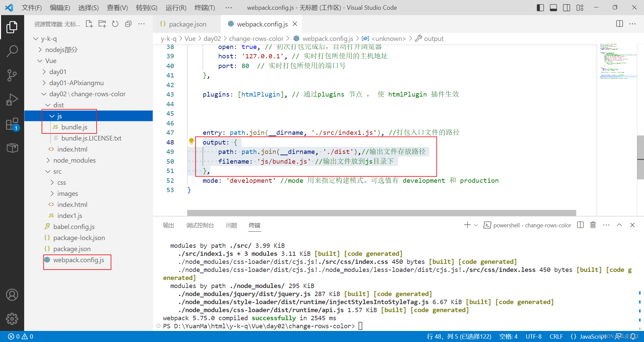Open the Run and Debug view
644x342 pixels.
(12, 100)
